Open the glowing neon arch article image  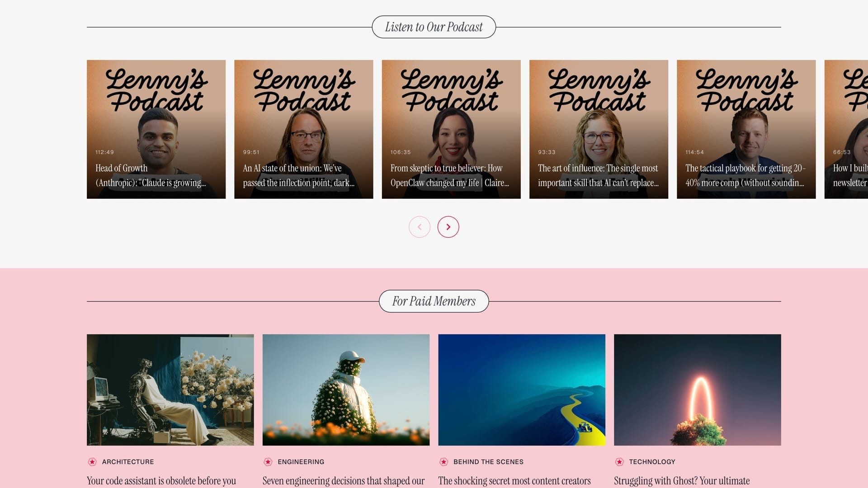click(x=697, y=389)
